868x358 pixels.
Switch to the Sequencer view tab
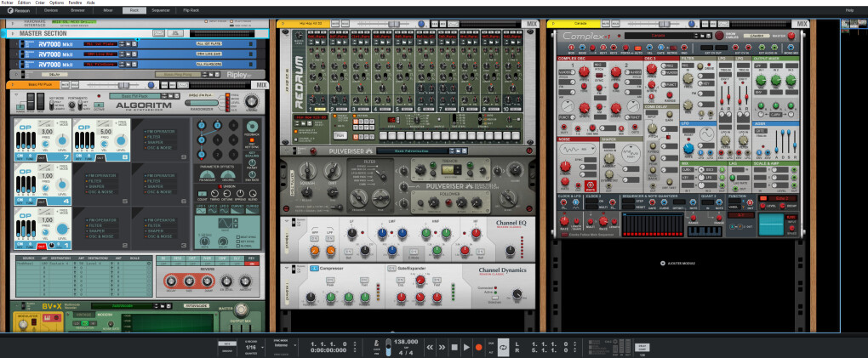click(x=160, y=10)
